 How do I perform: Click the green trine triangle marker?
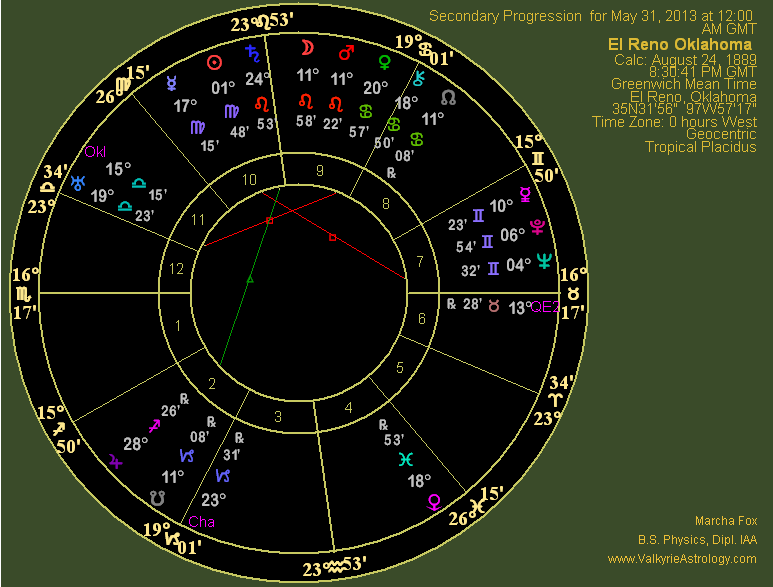point(250,280)
